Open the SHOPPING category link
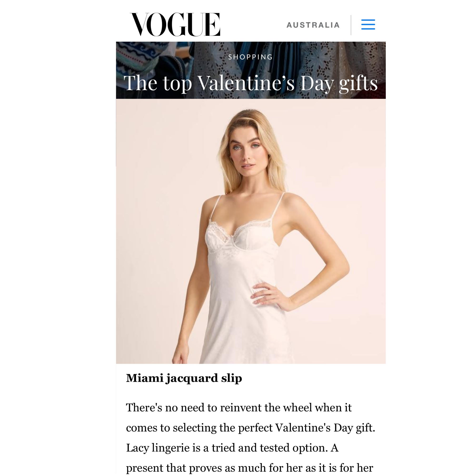This screenshot has height=476, width=476. coord(251,57)
